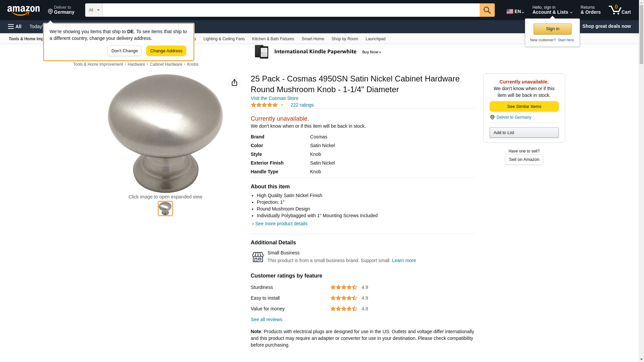Open the cart icon

click(620, 10)
